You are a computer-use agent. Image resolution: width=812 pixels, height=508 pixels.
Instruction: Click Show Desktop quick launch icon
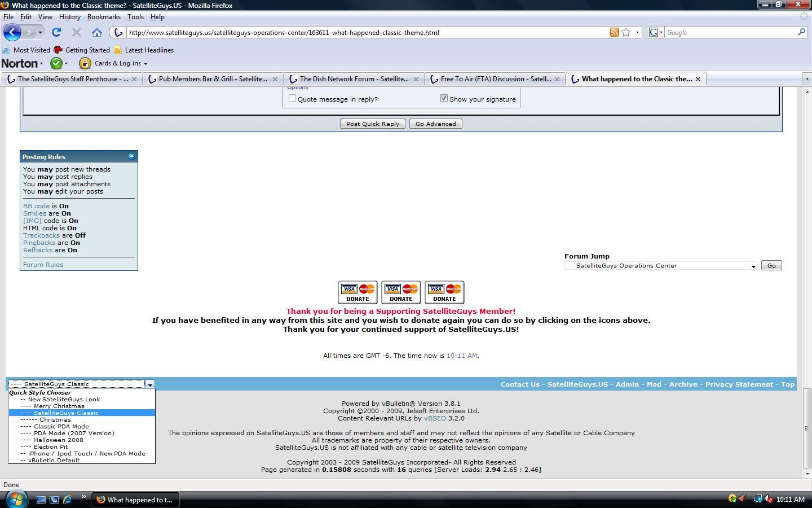[x=41, y=500]
